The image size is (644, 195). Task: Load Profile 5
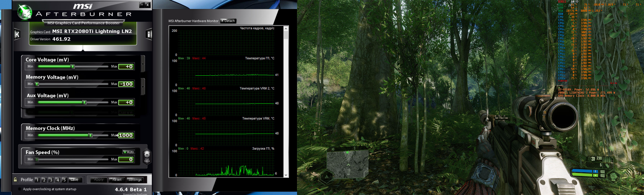pyautogui.click(x=64, y=180)
